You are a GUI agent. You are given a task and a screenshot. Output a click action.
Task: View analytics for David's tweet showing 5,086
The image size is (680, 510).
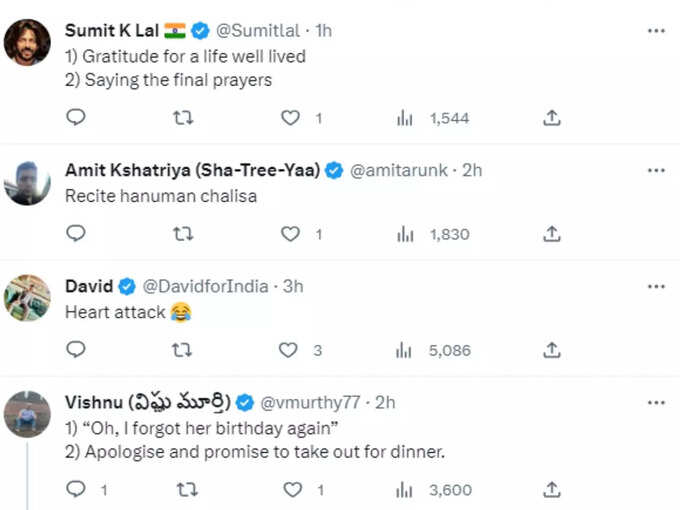(433, 350)
